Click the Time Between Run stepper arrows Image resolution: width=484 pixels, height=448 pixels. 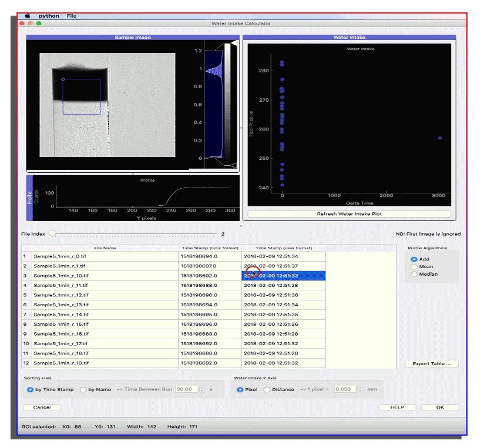click(203, 389)
